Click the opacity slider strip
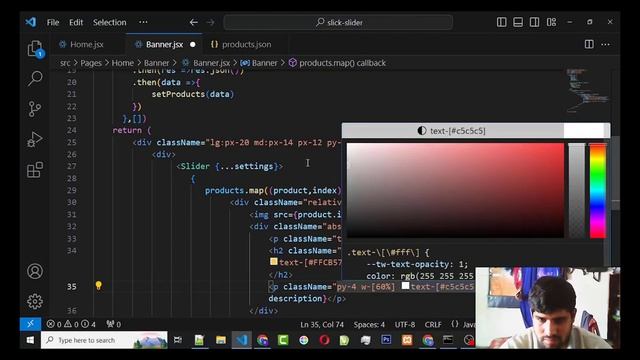 point(576,190)
